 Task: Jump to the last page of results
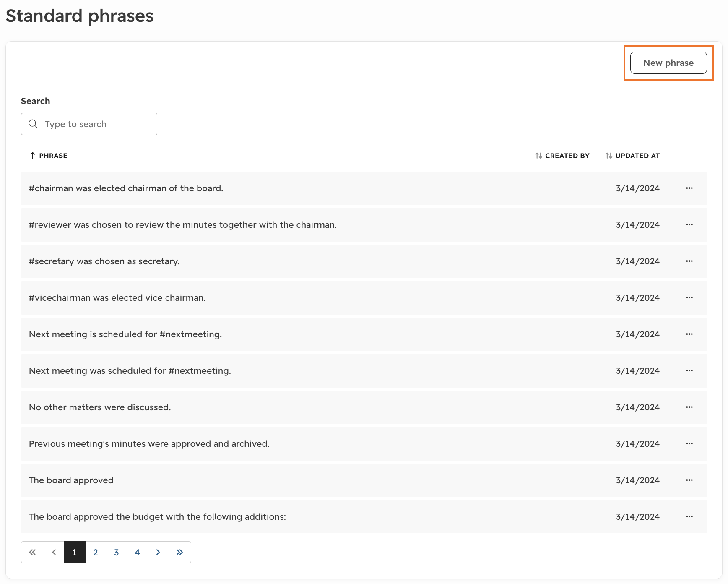coord(179,553)
